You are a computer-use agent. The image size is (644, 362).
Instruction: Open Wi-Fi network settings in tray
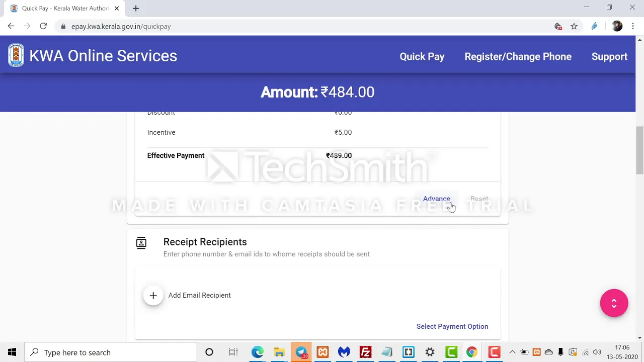coord(585,352)
